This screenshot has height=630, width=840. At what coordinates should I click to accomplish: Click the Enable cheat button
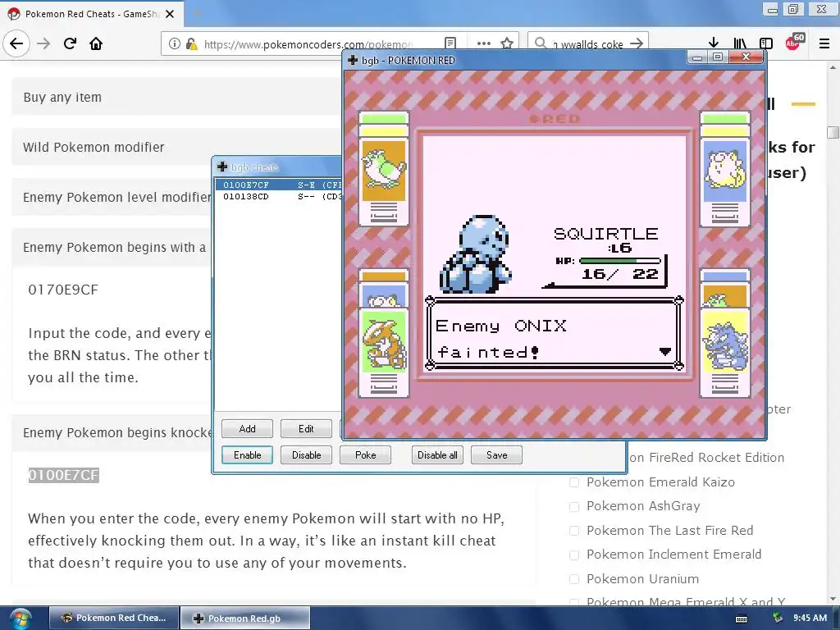click(x=247, y=454)
